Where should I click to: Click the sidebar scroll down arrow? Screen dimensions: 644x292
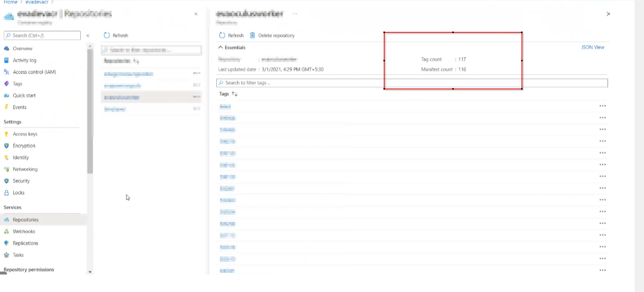pyautogui.click(x=90, y=272)
